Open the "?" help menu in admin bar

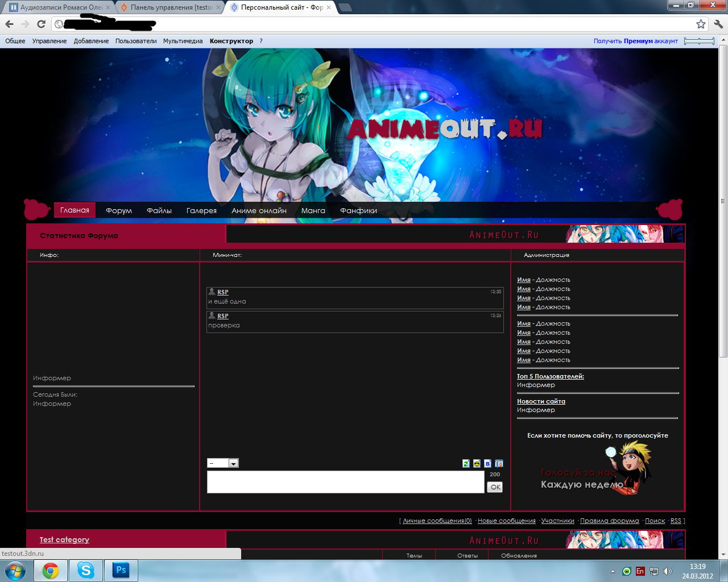click(261, 41)
